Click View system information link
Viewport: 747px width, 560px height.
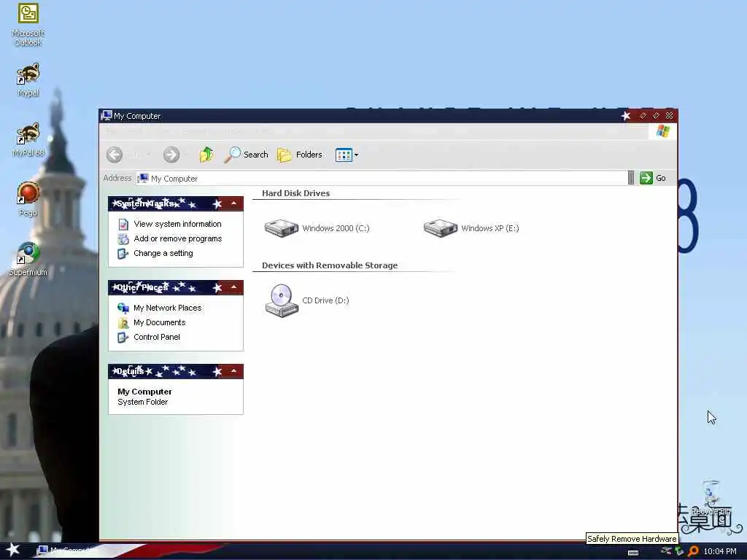[177, 224]
